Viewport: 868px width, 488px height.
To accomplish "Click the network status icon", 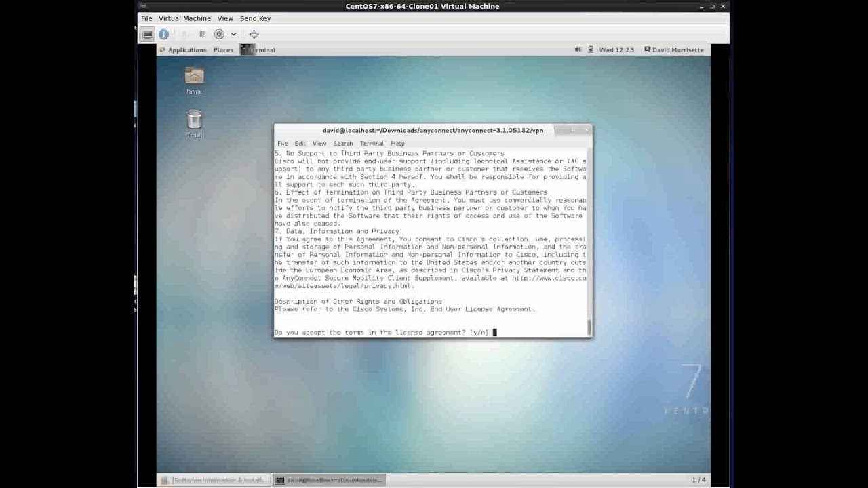I will (590, 49).
